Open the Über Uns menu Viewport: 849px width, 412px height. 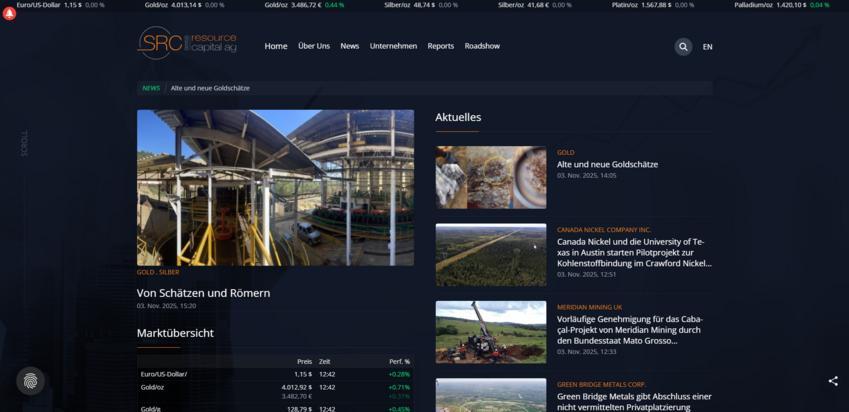(x=314, y=46)
